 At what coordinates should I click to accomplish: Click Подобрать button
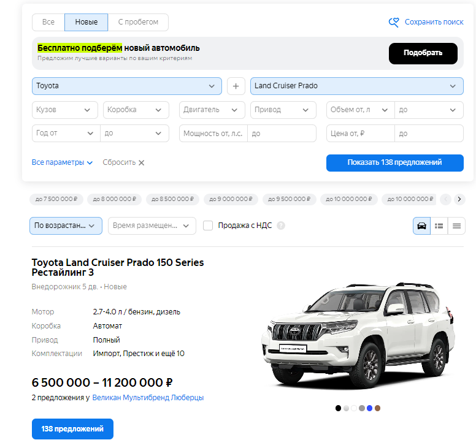point(423,53)
